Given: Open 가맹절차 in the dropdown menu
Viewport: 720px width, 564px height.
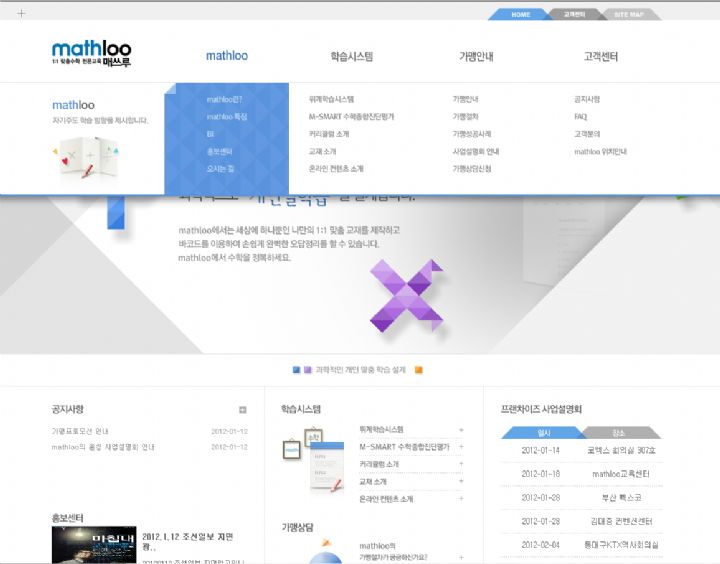Looking at the screenshot, I should (466, 117).
